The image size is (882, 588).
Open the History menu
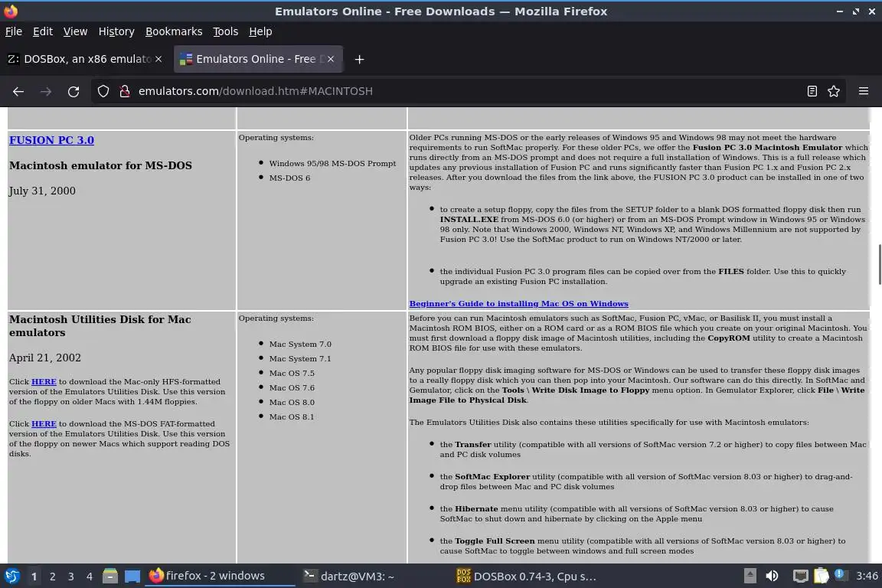[116, 31]
